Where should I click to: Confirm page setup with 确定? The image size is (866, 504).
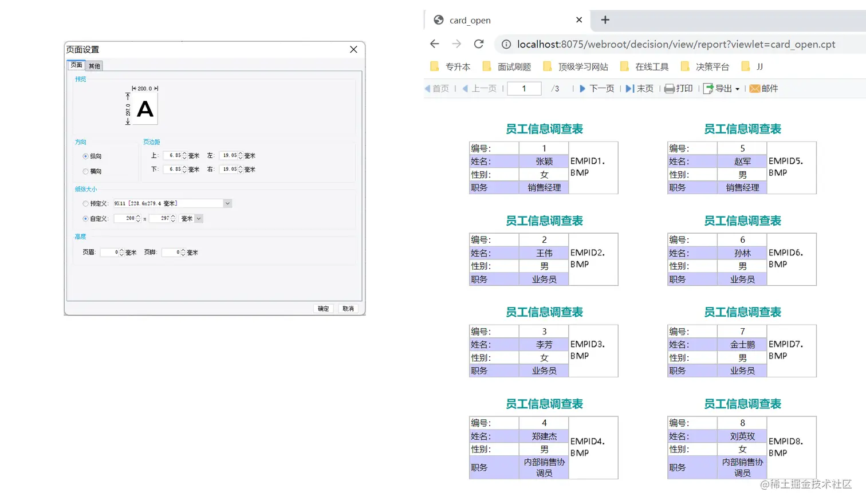click(324, 309)
